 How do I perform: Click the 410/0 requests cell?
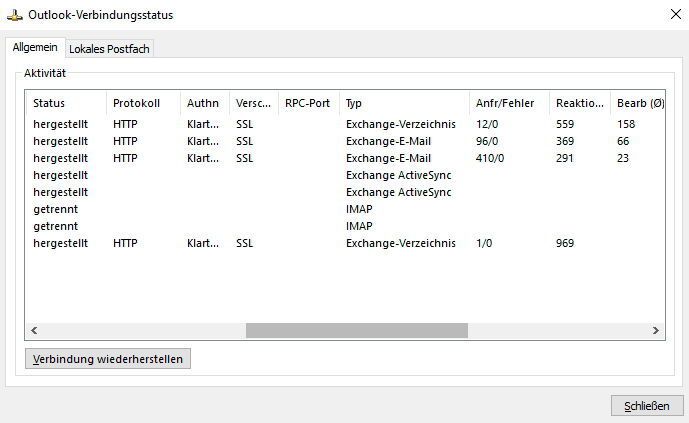tap(490, 158)
